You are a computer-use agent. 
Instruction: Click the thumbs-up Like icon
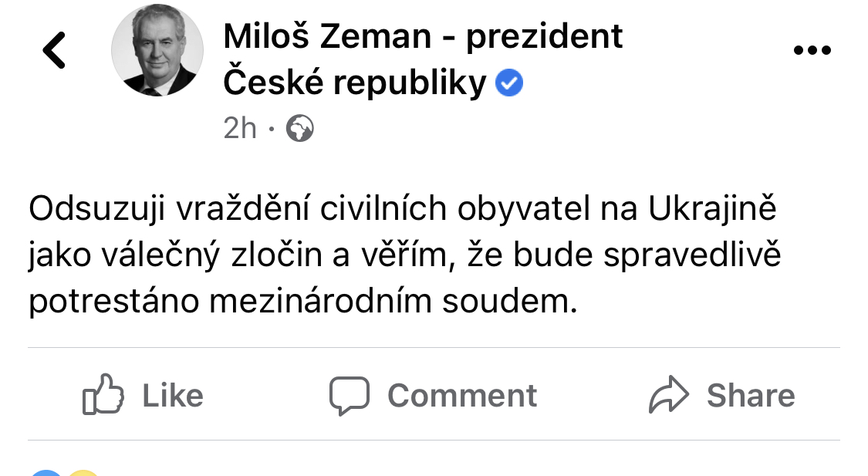pyautogui.click(x=103, y=395)
